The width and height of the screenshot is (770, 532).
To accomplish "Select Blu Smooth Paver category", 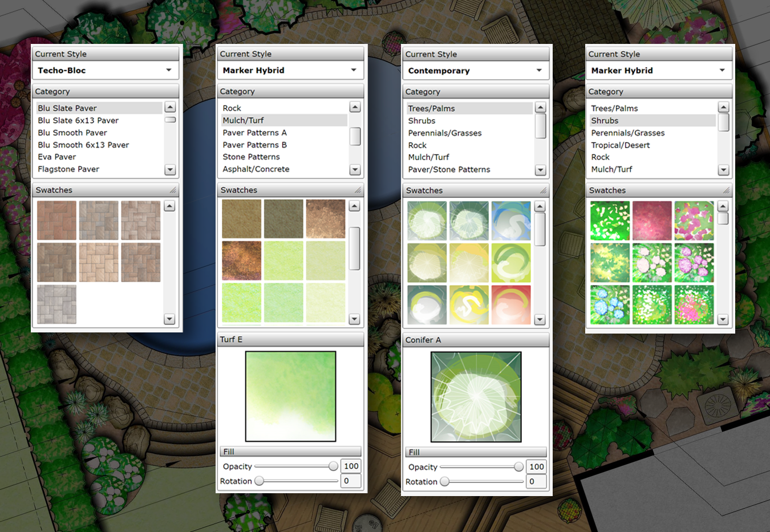I will (x=72, y=133).
